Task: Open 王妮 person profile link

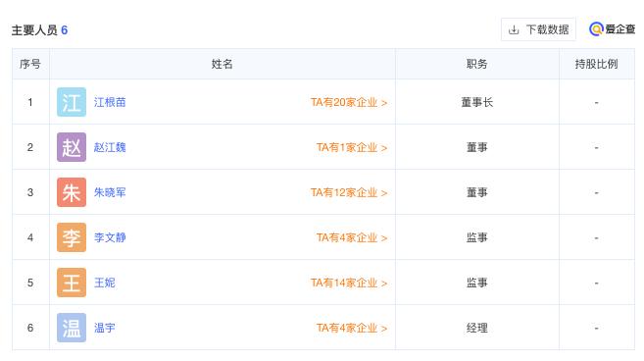Action: point(104,283)
